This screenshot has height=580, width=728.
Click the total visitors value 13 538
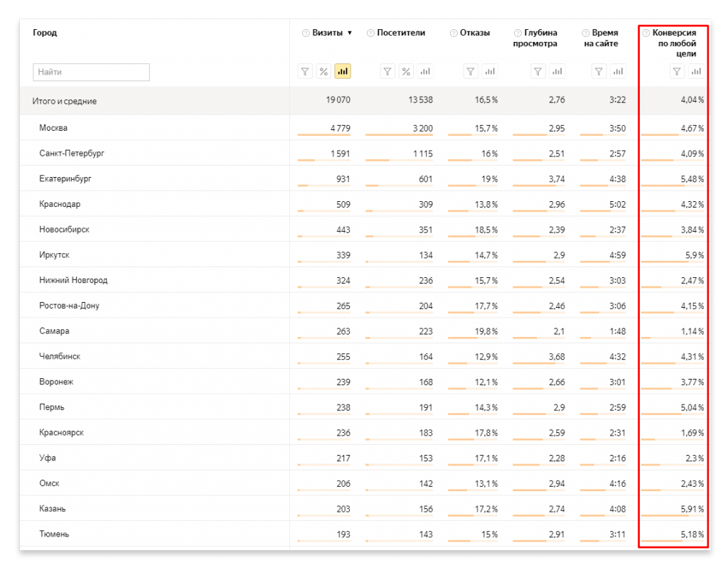pyautogui.click(x=421, y=100)
